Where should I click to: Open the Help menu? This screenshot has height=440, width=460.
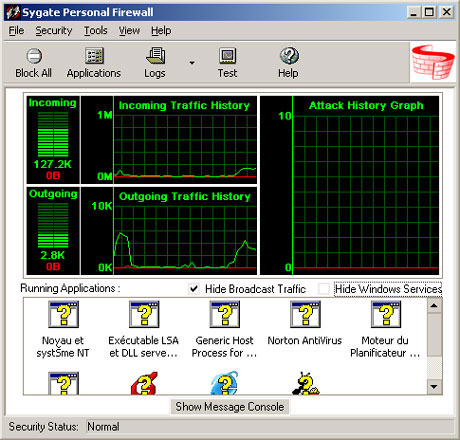pos(161,31)
